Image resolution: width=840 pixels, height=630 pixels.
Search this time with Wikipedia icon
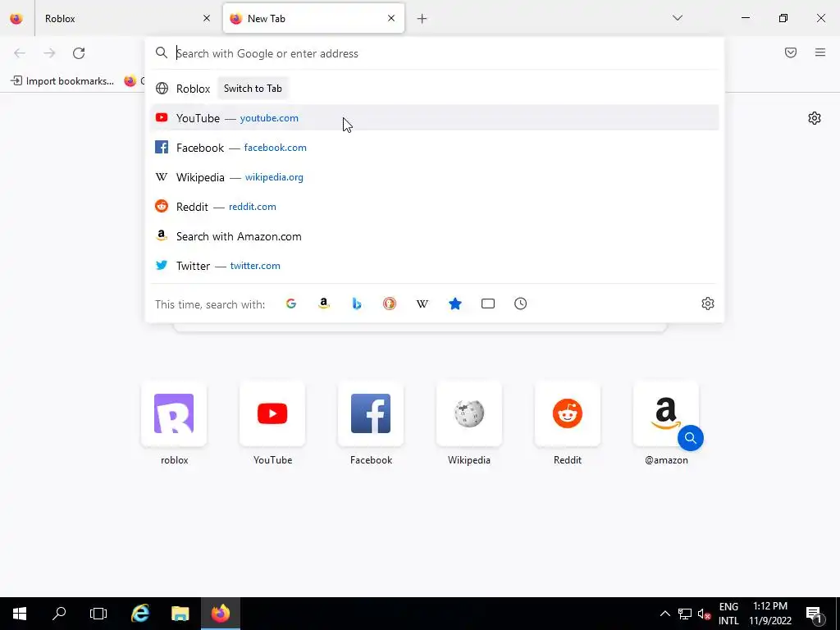point(422,304)
